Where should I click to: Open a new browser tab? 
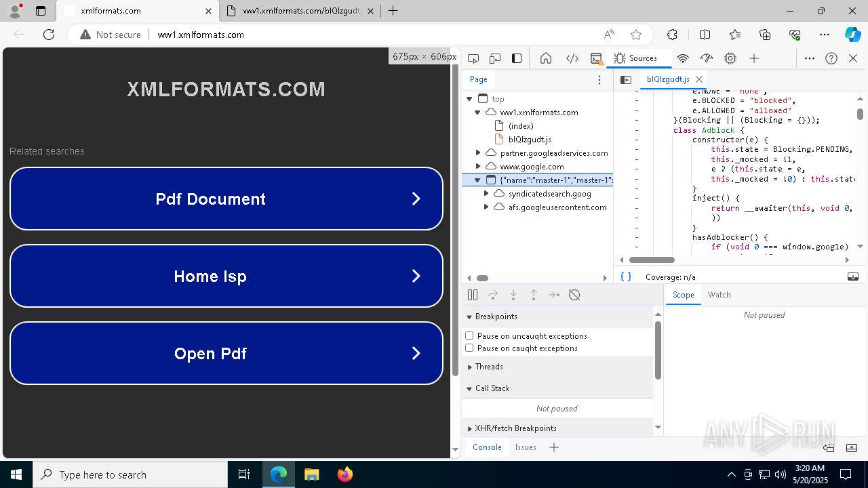(x=393, y=11)
